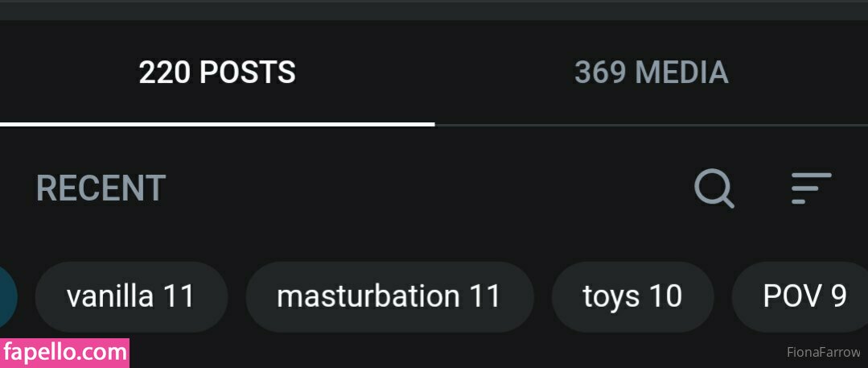The height and width of the screenshot is (368, 868).
Task: Switch to the 220 POSTS tab
Action: 217,73
